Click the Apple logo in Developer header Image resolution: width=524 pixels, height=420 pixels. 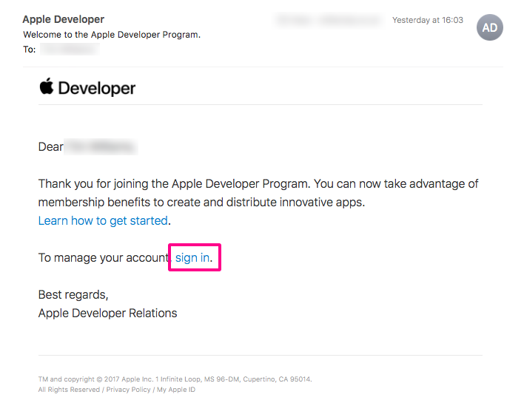click(47, 86)
